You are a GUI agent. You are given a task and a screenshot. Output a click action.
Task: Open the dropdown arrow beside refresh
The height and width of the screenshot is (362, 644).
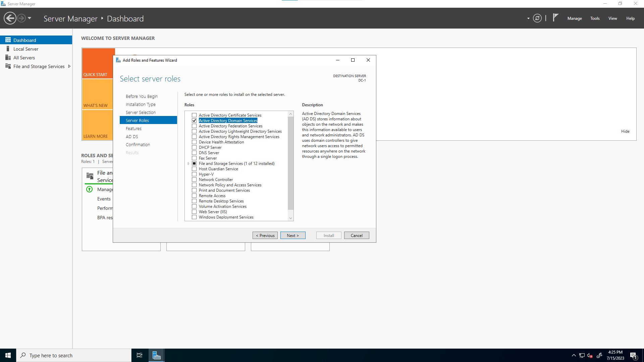pyautogui.click(x=528, y=18)
